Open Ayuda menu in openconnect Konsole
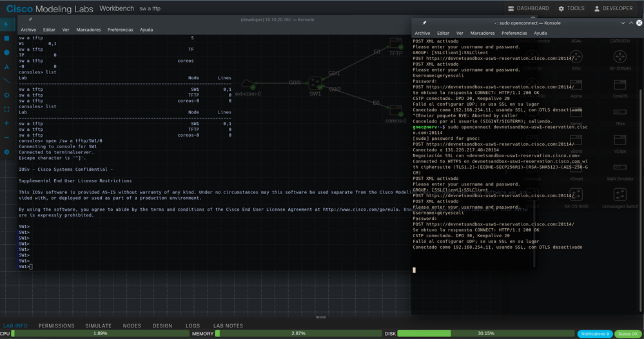 (x=540, y=33)
